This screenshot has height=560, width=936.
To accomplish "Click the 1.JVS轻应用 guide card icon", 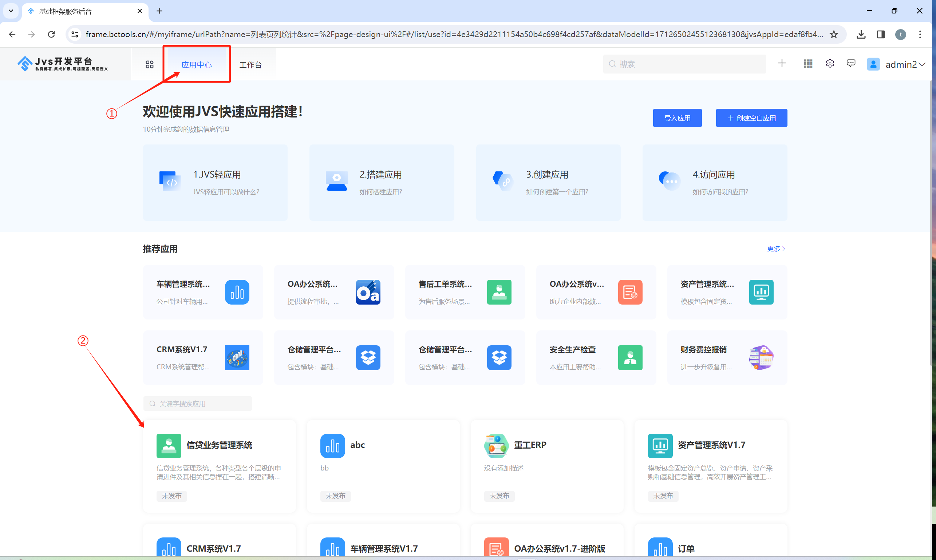I will click(x=170, y=181).
